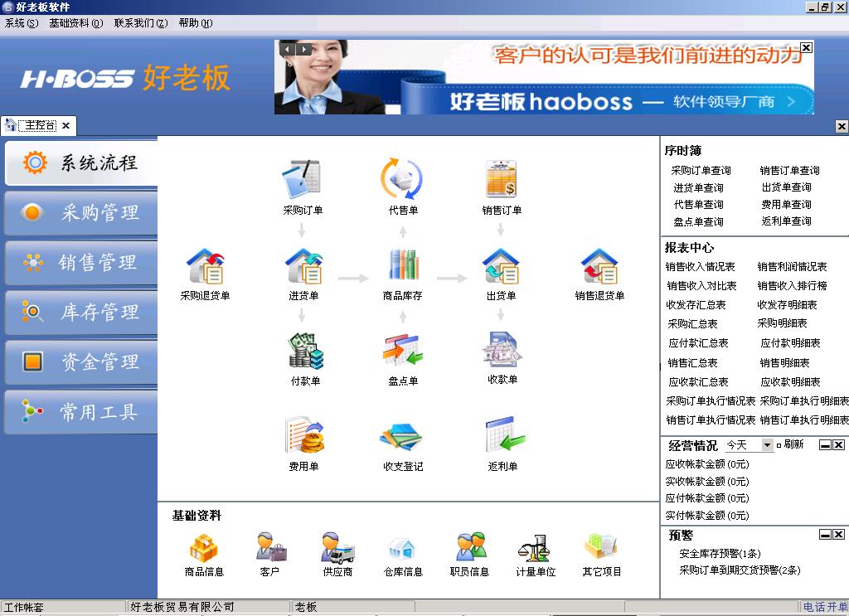Click the 销售退货单 sales return icon

pyautogui.click(x=599, y=267)
